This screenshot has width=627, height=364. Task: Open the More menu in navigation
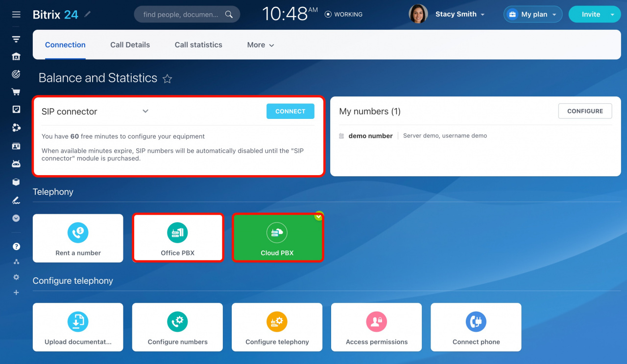[x=260, y=45]
